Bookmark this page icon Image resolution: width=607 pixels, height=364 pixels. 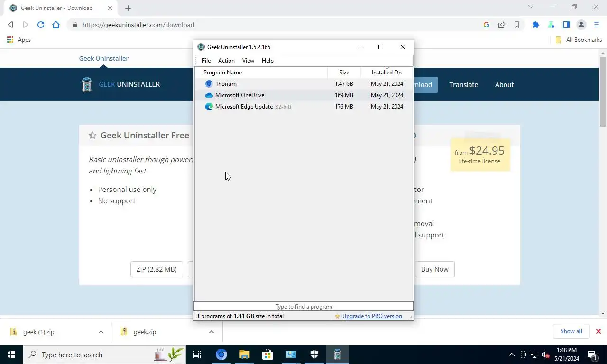tap(517, 25)
